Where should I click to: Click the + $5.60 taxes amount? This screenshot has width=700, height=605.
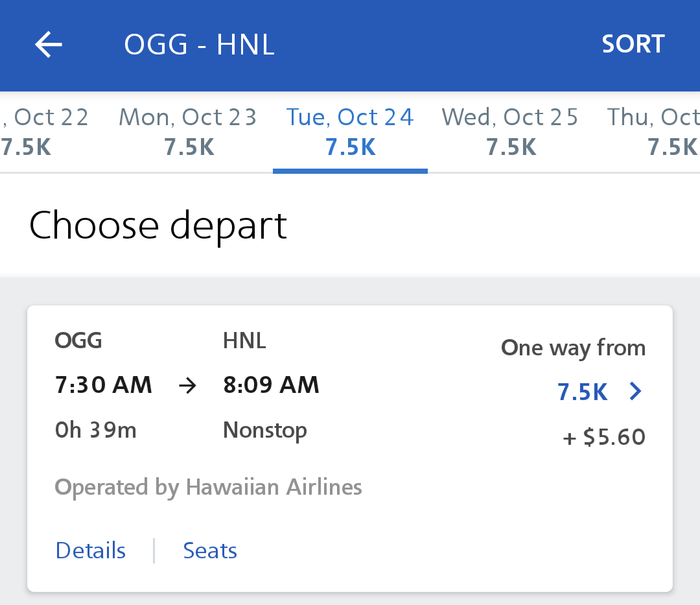click(x=604, y=438)
